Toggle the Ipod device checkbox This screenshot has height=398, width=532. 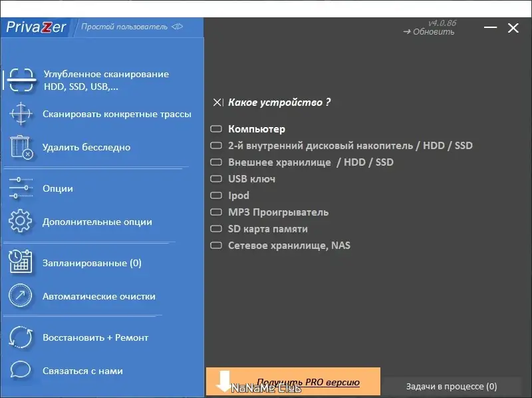tap(216, 196)
